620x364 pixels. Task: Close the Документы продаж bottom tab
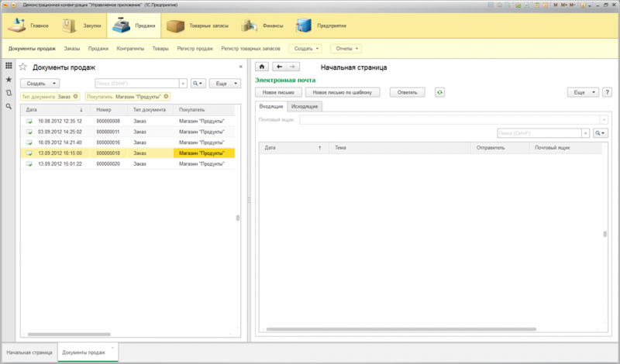(x=112, y=348)
